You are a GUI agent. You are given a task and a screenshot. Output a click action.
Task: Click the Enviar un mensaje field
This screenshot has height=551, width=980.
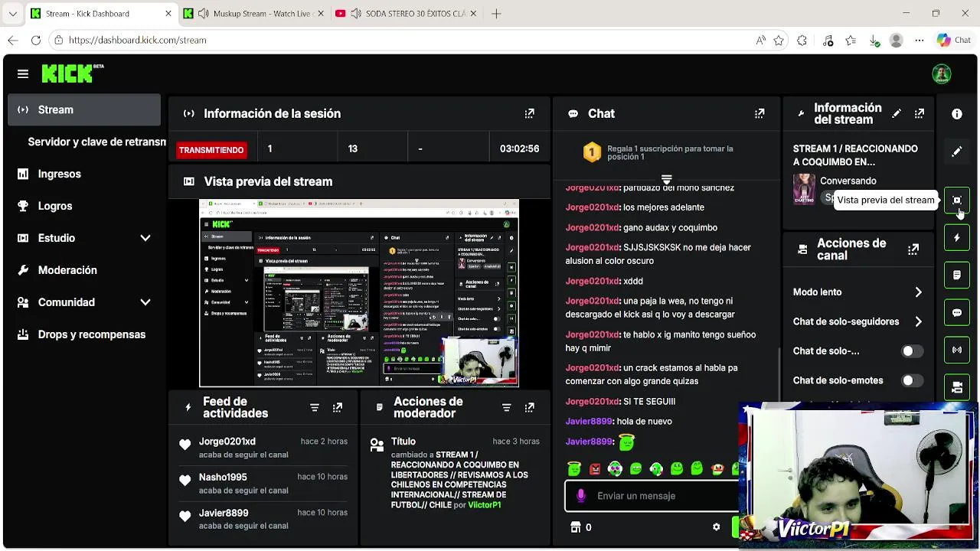[x=651, y=496]
